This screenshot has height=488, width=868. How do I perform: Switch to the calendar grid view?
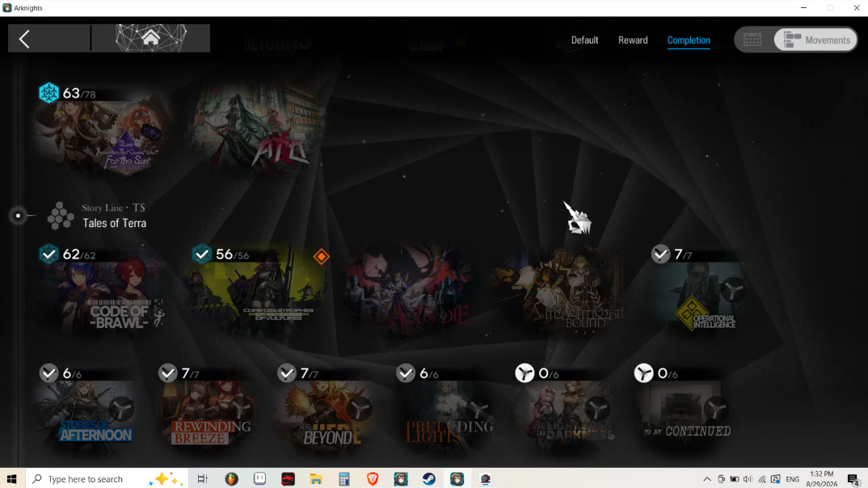[x=752, y=40]
